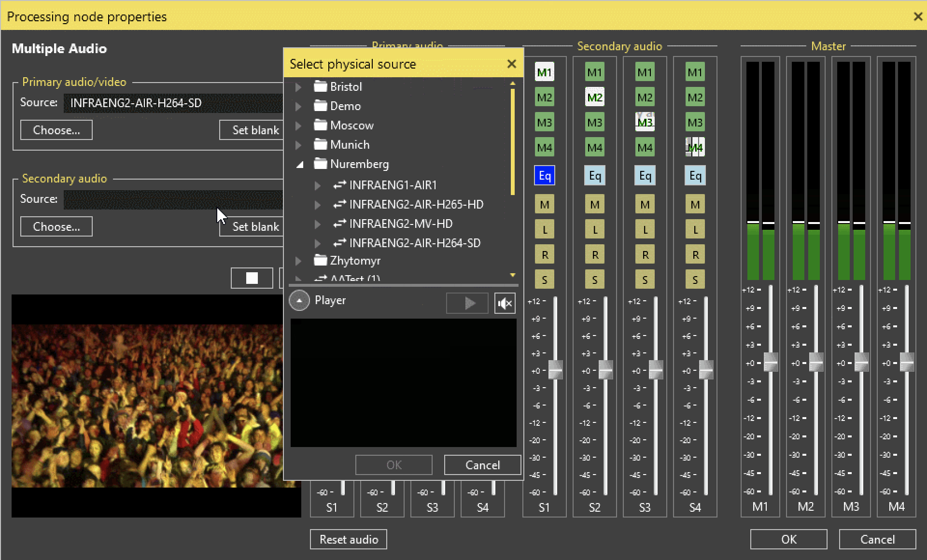Image resolution: width=927 pixels, height=560 pixels.
Task: Collapse the Nuremberg folder
Action: (300, 165)
